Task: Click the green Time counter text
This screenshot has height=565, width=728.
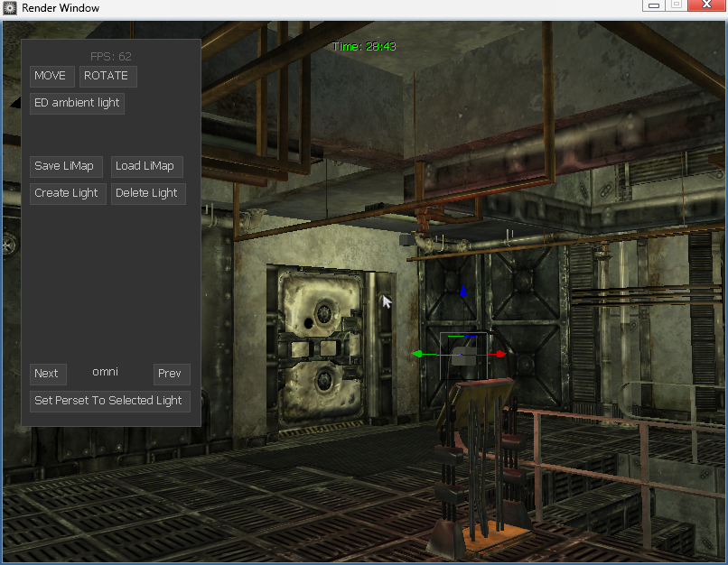Action: [x=364, y=46]
